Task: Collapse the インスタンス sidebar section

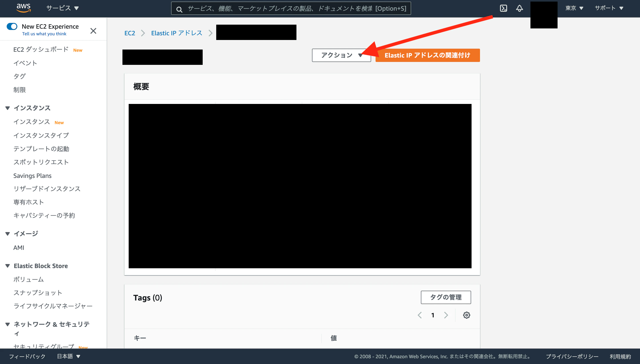Action: (8, 108)
